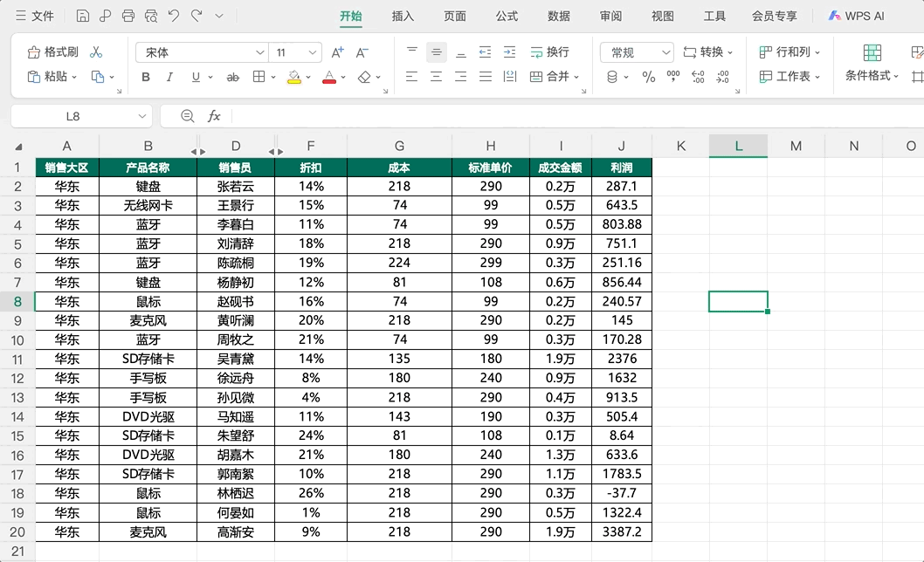This screenshot has height=562, width=924.
Task: Click the Borders grid icon
Action: coord(259,77)
